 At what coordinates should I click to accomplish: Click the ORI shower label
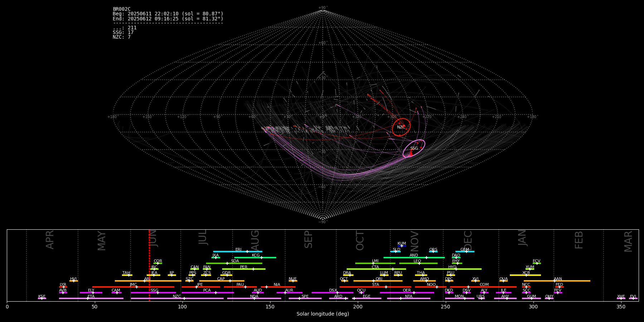click(379, 279)
